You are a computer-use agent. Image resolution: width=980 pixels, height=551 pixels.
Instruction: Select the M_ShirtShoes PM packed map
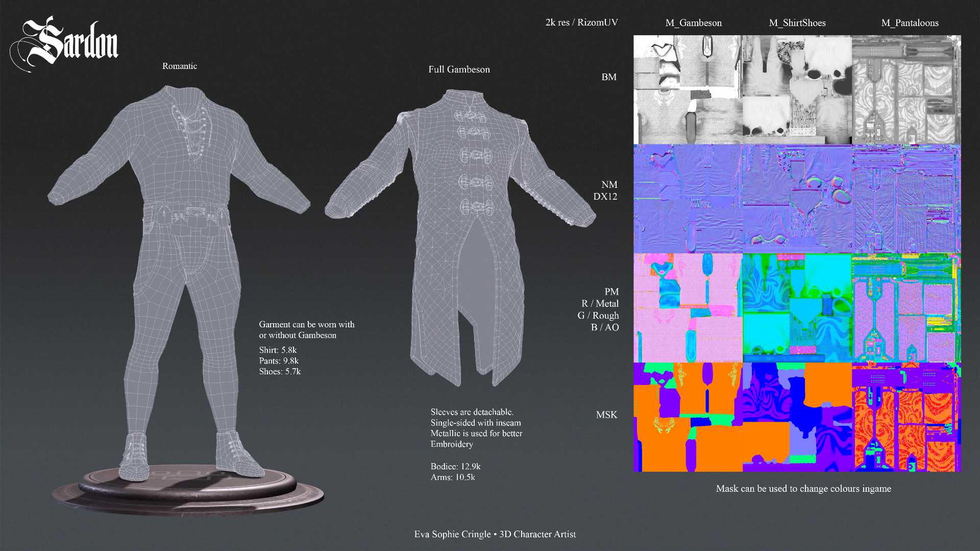tap(797, 308)
